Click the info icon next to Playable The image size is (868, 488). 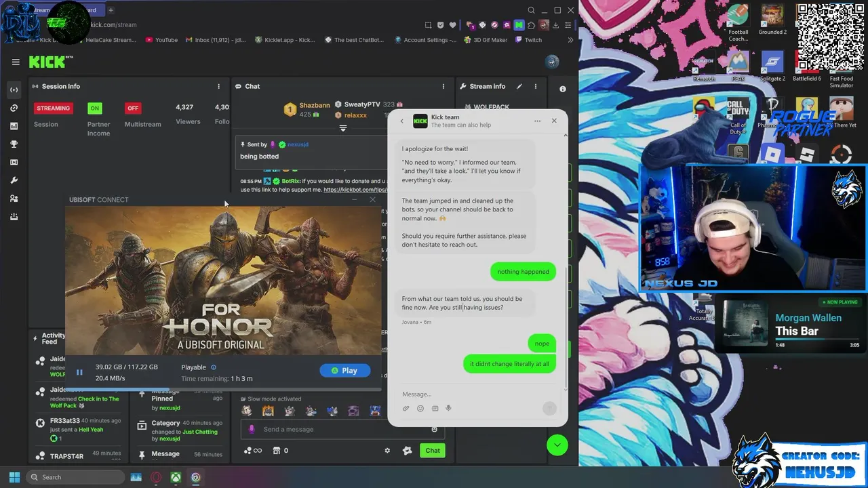pos(214,367)
